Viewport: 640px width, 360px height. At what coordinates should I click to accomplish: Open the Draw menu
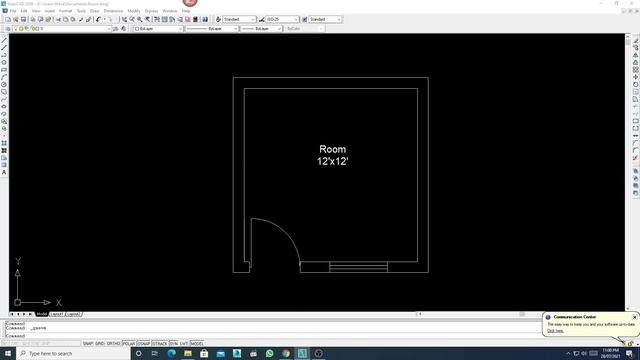point(95,11)
